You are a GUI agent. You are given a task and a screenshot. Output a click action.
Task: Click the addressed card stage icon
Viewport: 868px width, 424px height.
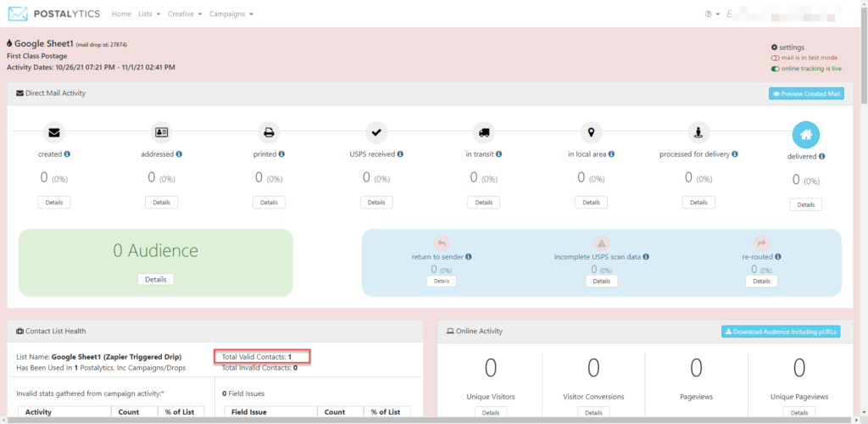click(x=162, y=133)
